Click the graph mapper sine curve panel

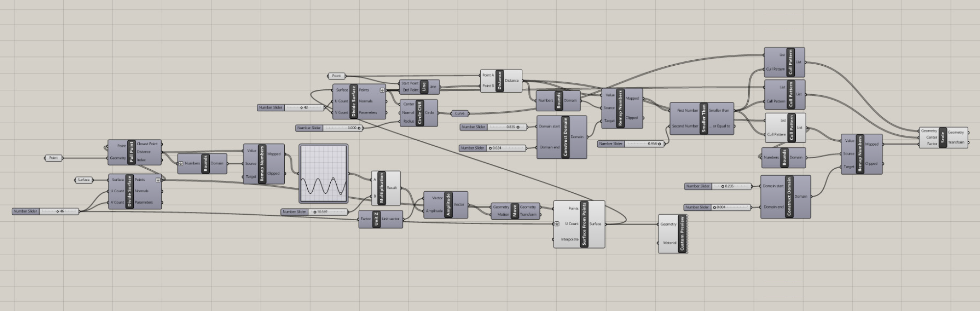pos(323,173)
